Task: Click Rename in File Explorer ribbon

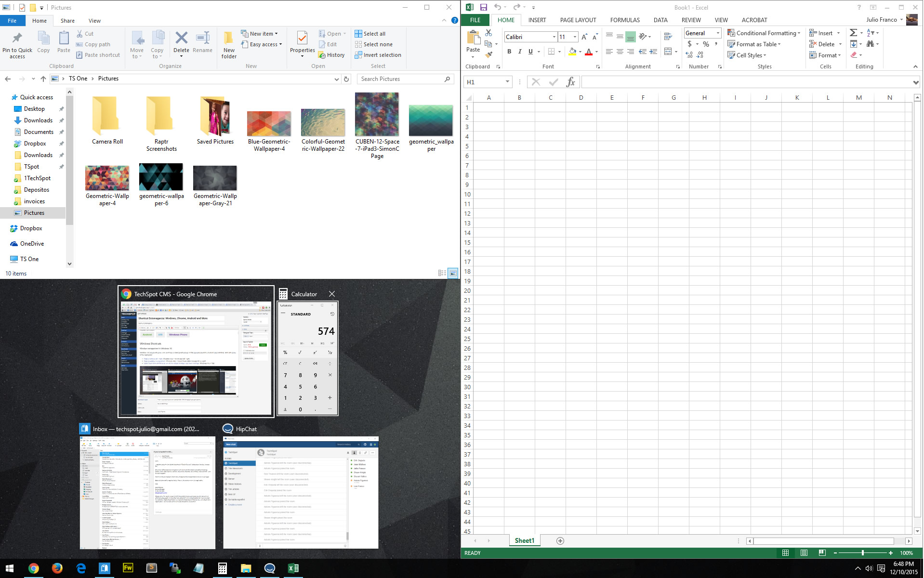Action: coord(202,42)
